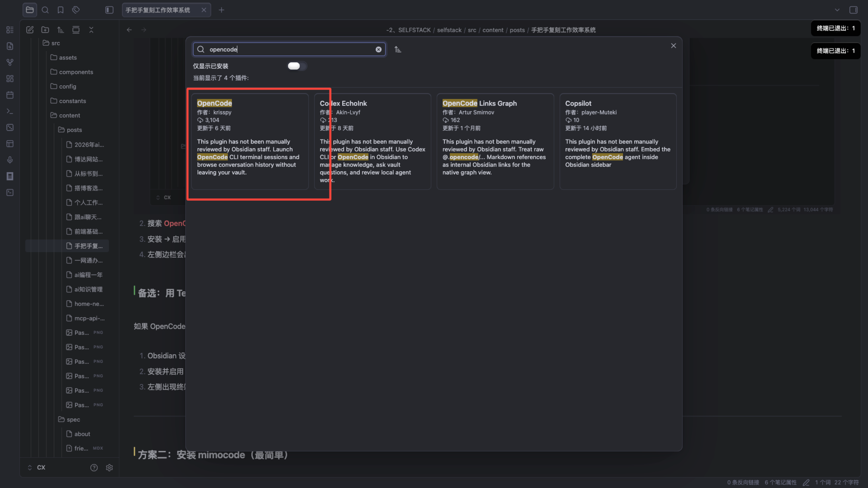The image size is (868, 488).
Task: Collapse all folders icon
Action: coord(91,30)
